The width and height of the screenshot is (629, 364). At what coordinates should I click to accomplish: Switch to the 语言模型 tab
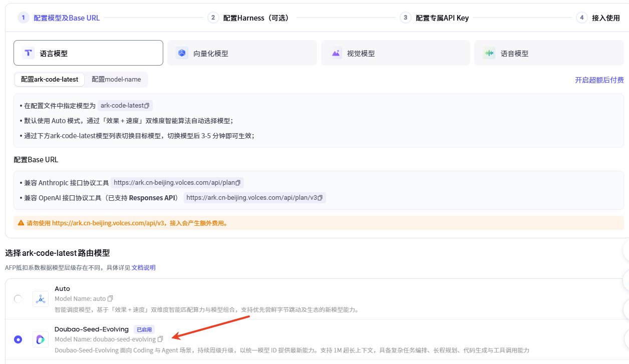[88, 53]
